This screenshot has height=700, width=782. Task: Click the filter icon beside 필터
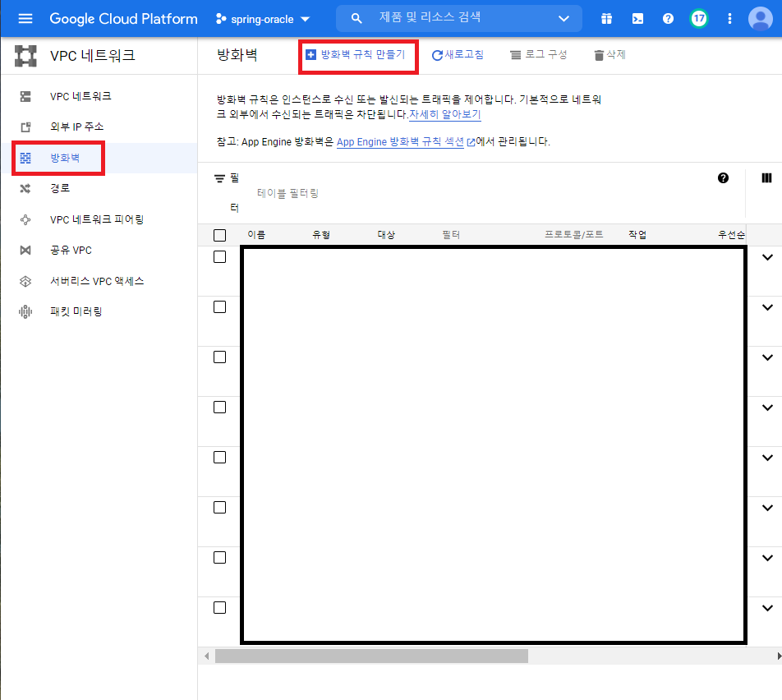[219, 178]
